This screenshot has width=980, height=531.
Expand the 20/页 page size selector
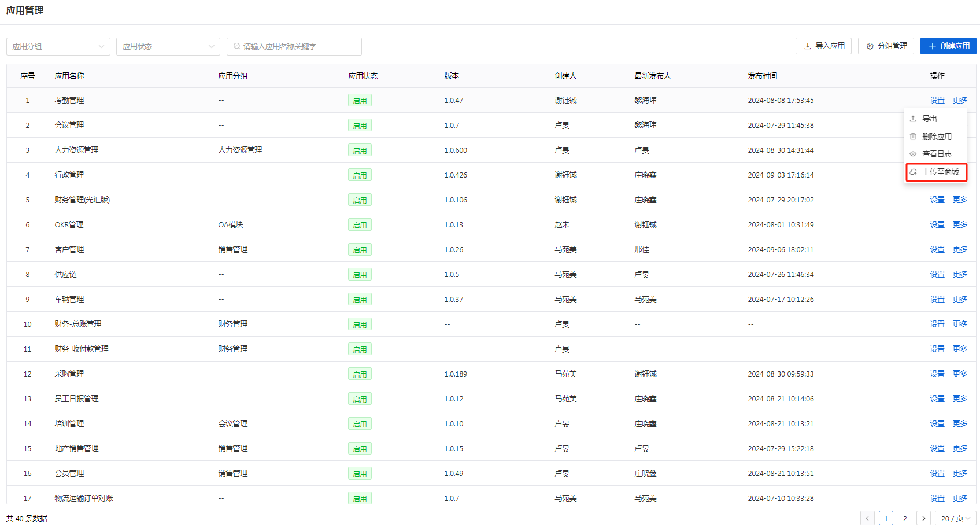[x=955, y=518]
